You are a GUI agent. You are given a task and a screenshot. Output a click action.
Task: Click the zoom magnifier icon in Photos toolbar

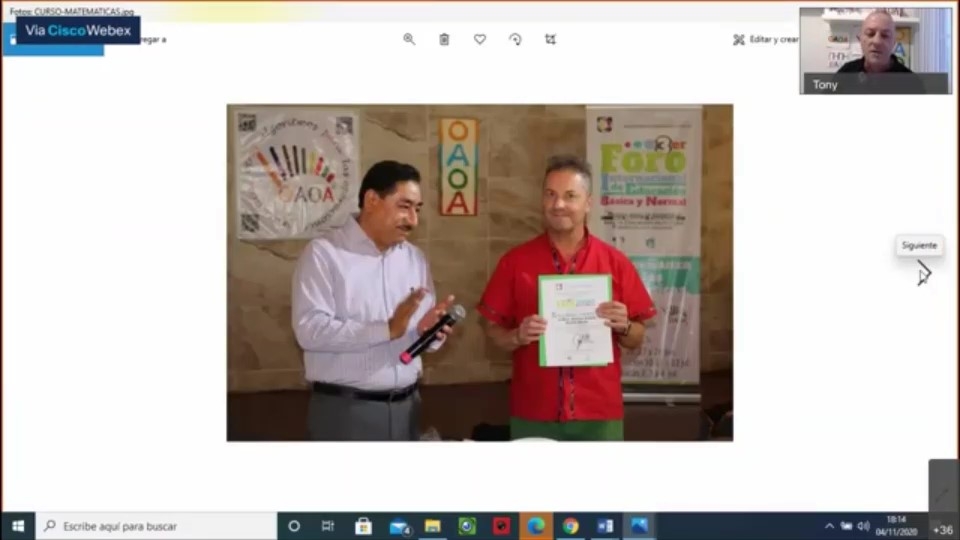tap(409, 39)
